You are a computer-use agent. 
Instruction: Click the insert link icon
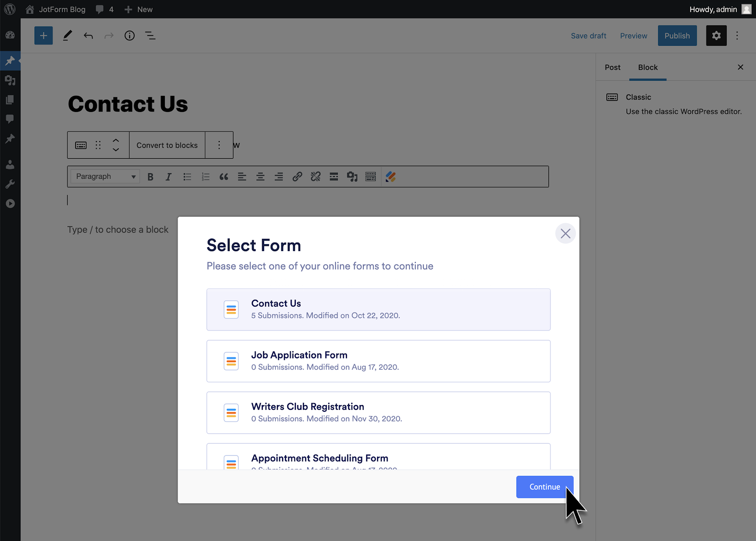[297, 177]
